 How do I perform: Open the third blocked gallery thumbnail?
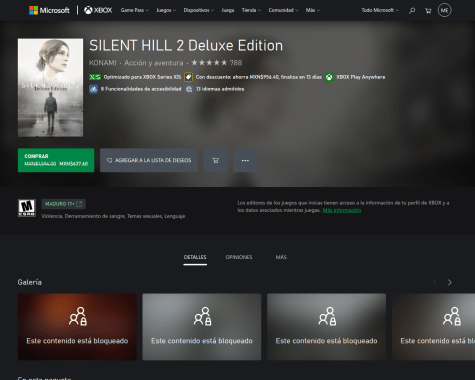326,327
